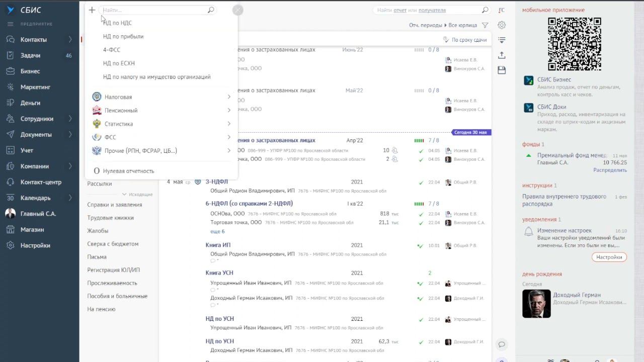Choose Нулевая отчетность option
The image size is (644, 362).
(128, 171)
